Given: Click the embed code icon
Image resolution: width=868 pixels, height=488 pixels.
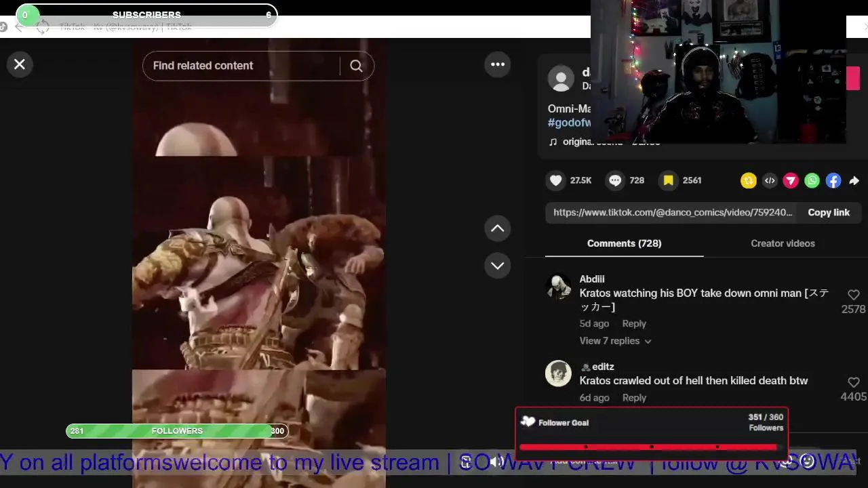Looking at the screenshot, I should [770, 180].
